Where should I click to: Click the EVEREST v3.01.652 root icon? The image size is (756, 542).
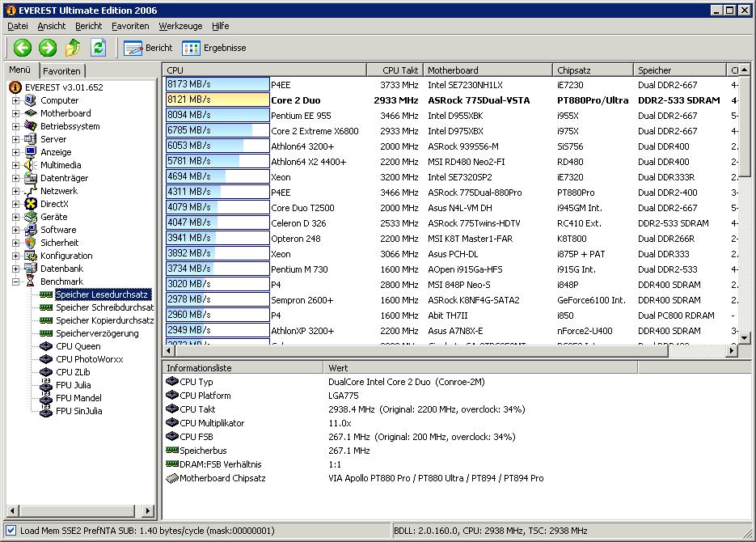15,87
